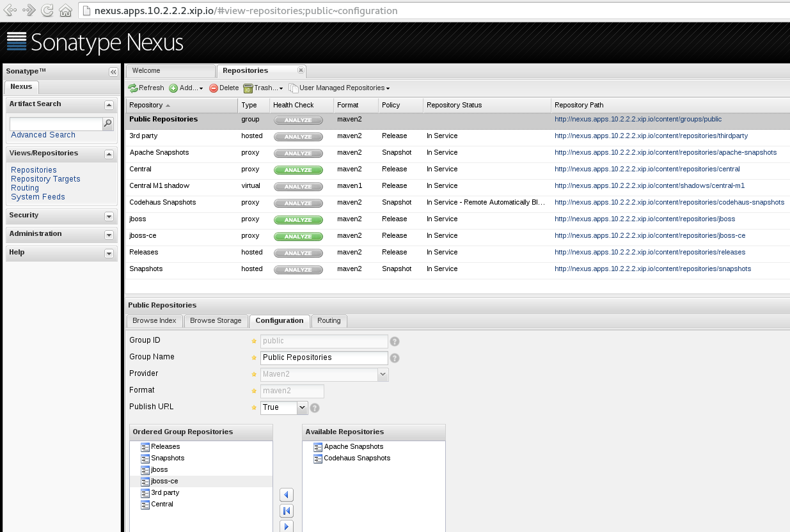Sort by the Repository column header
This screenshot has height=532, width=790.
coord(182,106)
